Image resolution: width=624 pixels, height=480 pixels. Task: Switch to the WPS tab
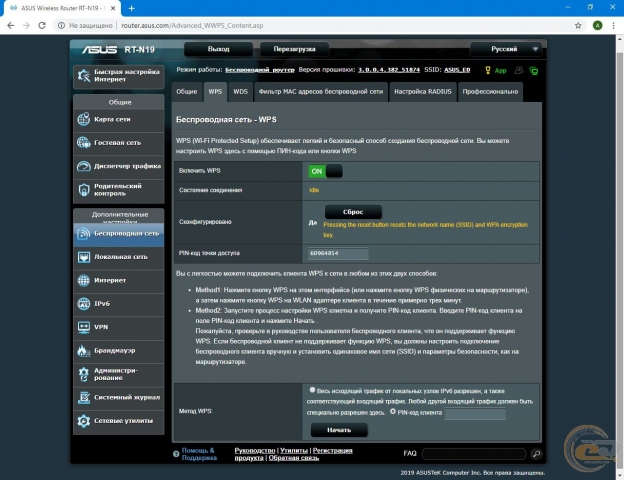click(x=215, y=92)
